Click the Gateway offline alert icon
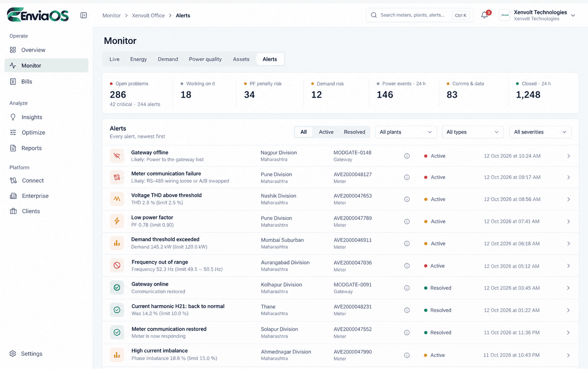Screen dimensions: 588x369 coord(117,156)
